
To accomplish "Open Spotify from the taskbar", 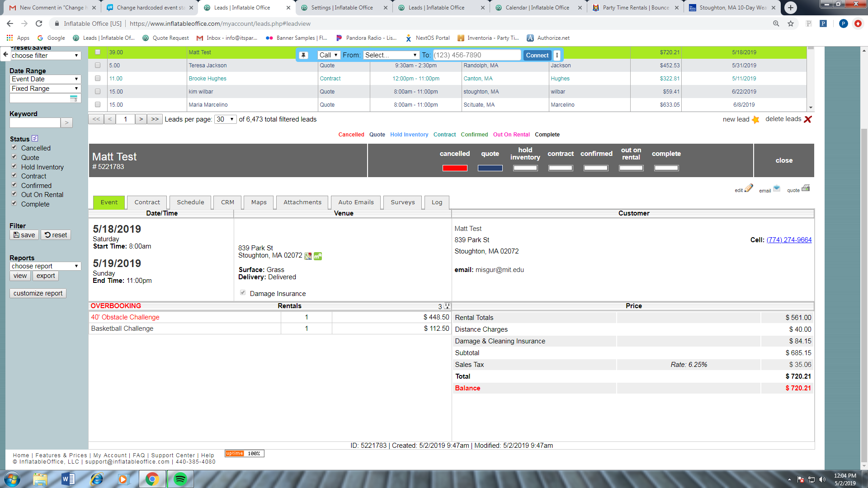I will (x=180, y=479).
